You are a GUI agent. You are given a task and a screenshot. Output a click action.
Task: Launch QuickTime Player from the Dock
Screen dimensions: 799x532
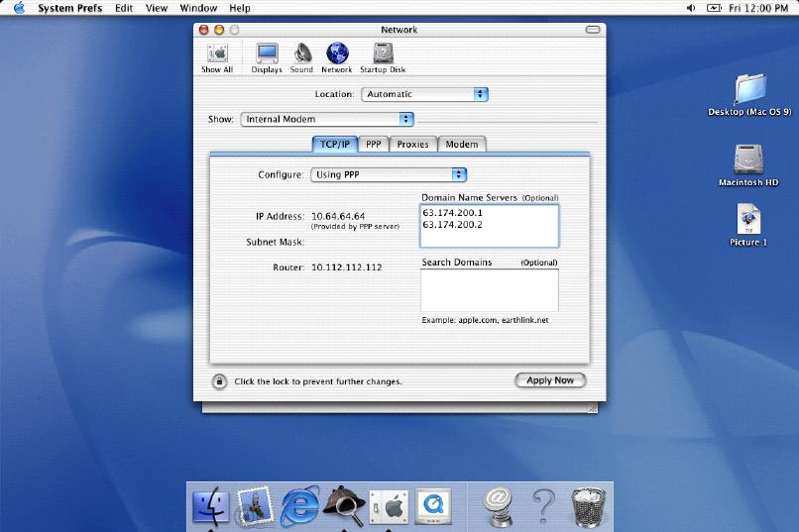(x=433, y=506)
